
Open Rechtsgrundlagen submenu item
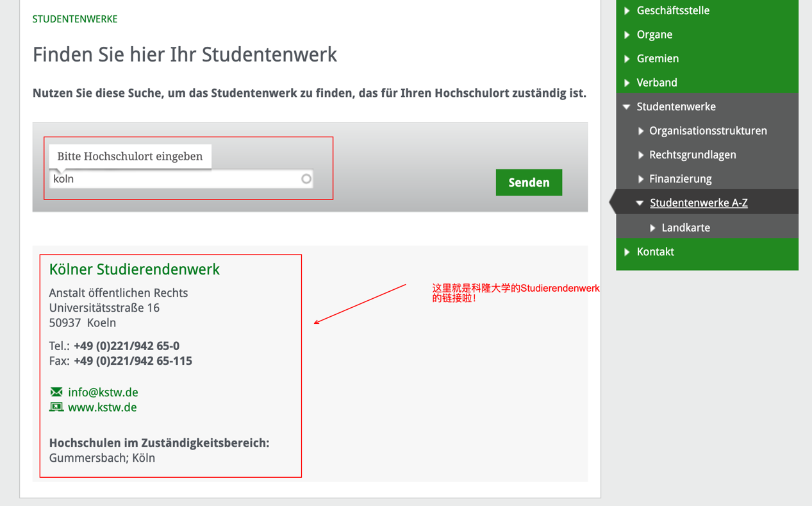pyautogui.click(x=693, y=155)
